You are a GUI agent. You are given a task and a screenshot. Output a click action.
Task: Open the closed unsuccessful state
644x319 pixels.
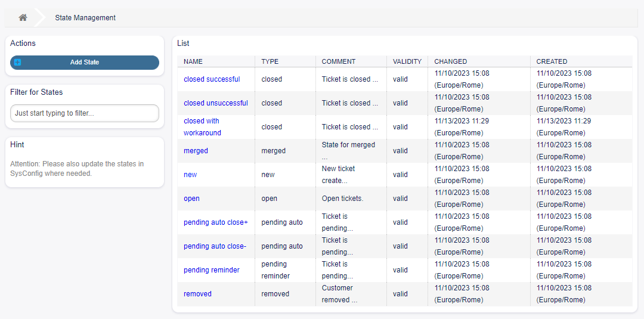click(215, 103)
